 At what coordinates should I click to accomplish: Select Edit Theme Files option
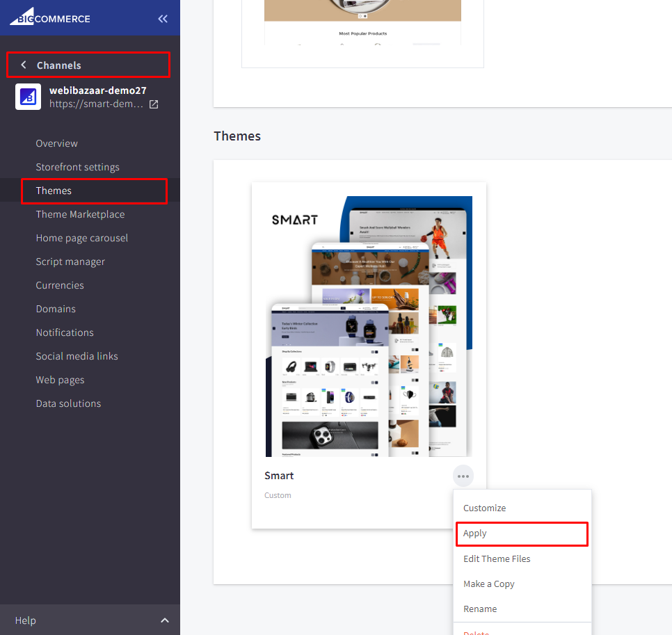click(x=497, y=558)
